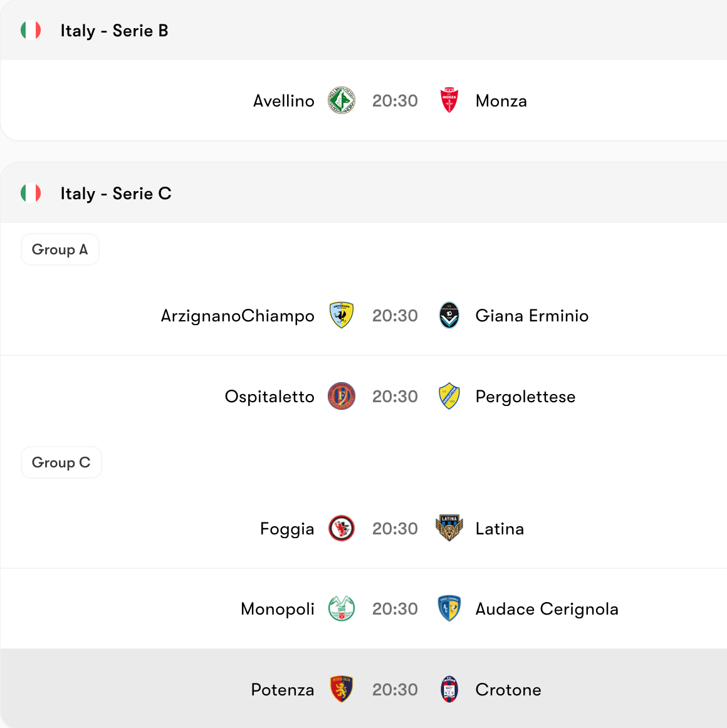Open the Italy - Serie C league

(116, 193)
